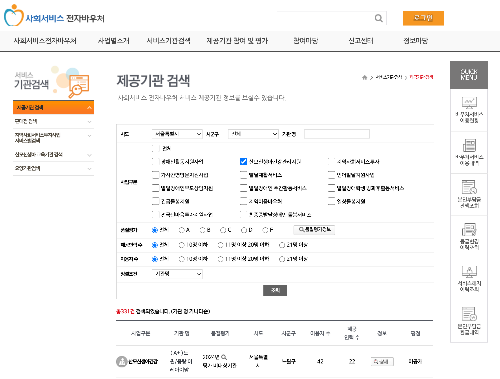This screenshot has height=379, width=500.
Task: Check 발달장애인 주간활동서비스 checkbox
Action: point(243,188)
